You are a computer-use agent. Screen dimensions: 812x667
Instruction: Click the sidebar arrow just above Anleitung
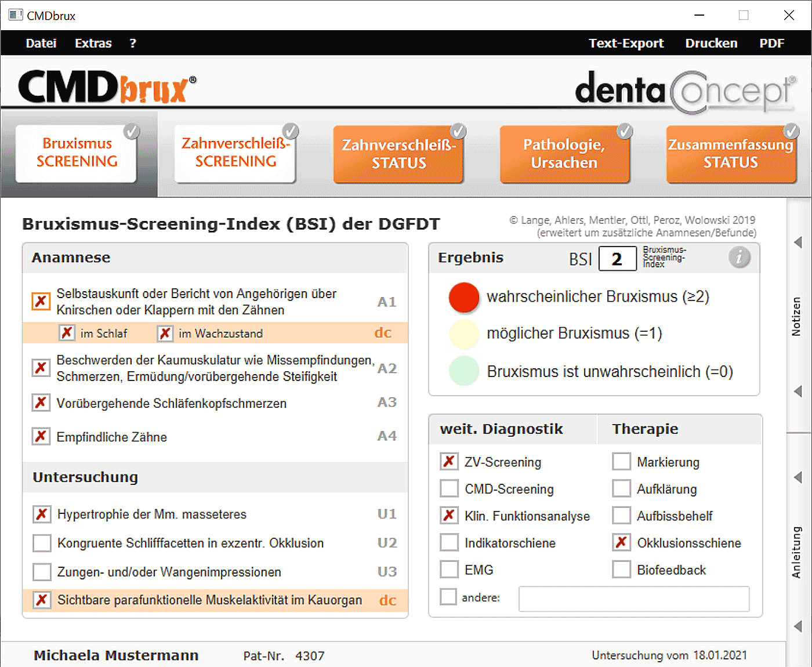(x=798, y=477)
